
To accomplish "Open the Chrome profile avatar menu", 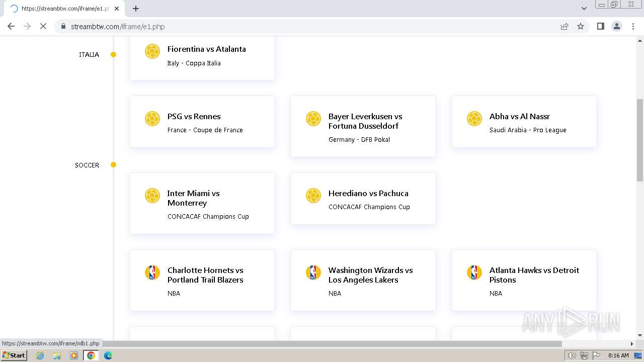I will (x=617, y=26).
